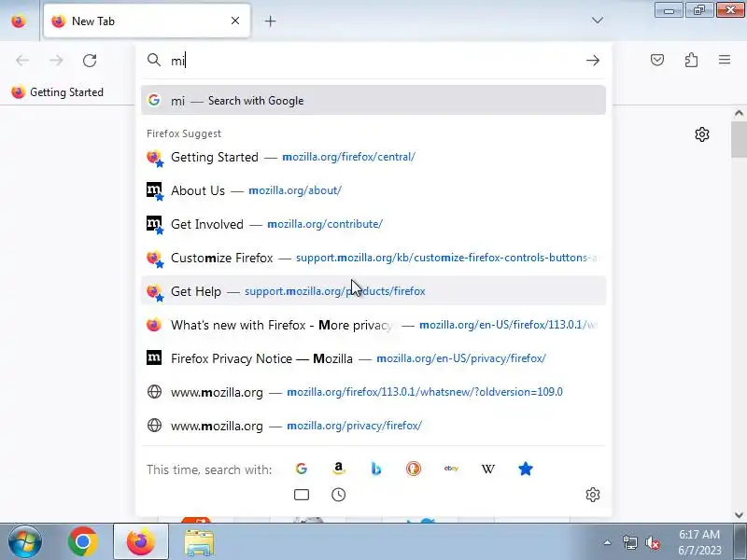Open the Firefox application menu

[725, 60]
